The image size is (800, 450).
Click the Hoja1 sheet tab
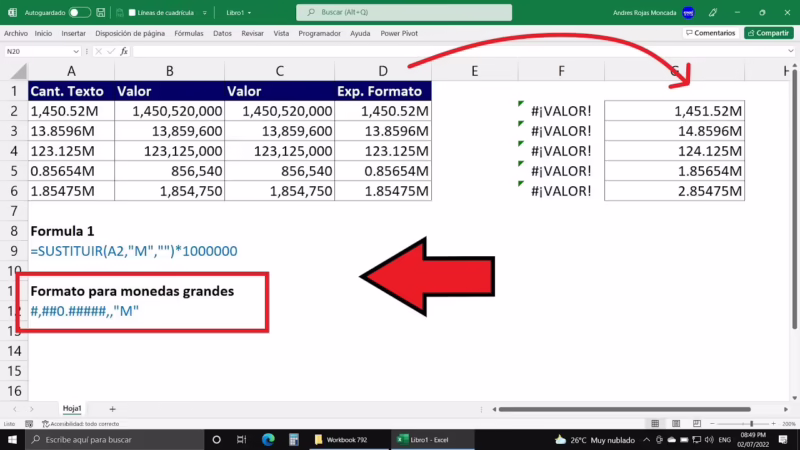tap(72, 409)
